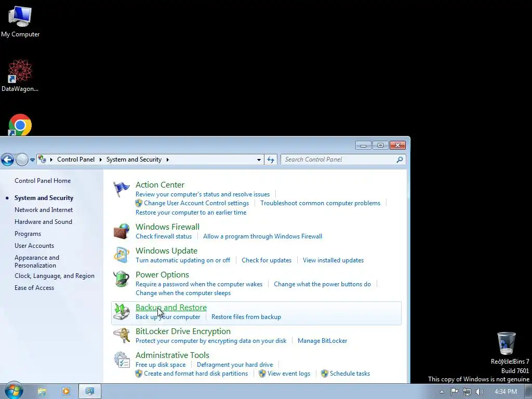Click the search magnifier icon
Viewport: 532px width, 399px height.
[400, 159]
